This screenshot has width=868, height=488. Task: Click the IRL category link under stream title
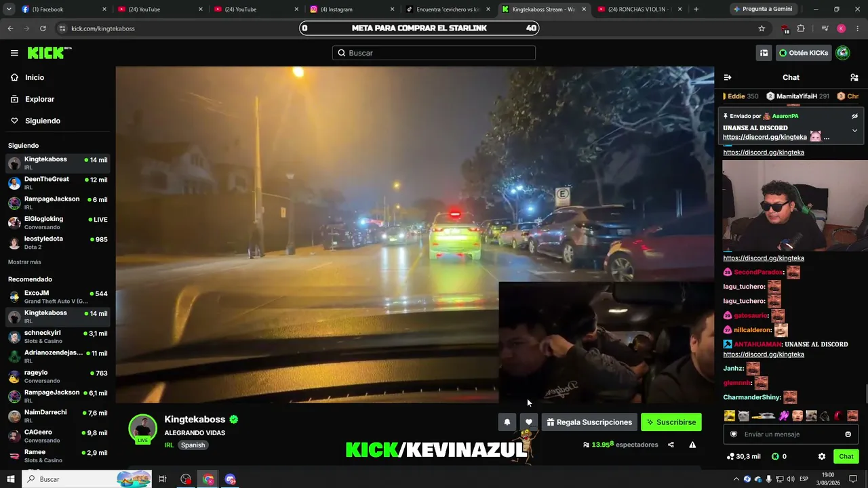(169, 445)
